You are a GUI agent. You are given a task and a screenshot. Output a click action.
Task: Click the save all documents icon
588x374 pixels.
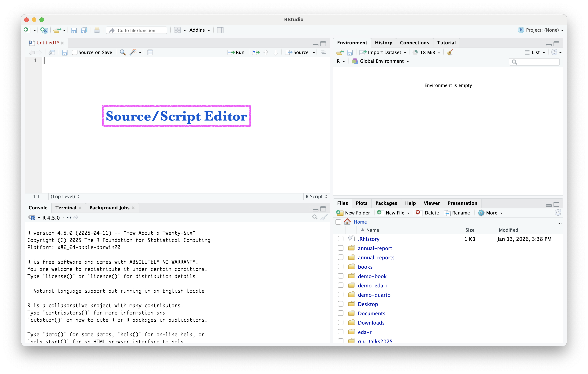pos(84,30)
